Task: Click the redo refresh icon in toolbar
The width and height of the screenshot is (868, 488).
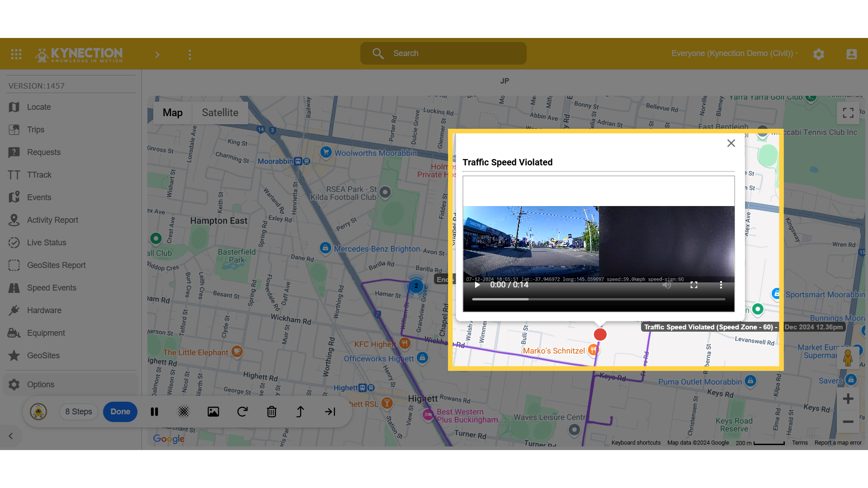Action: [242, 412]
